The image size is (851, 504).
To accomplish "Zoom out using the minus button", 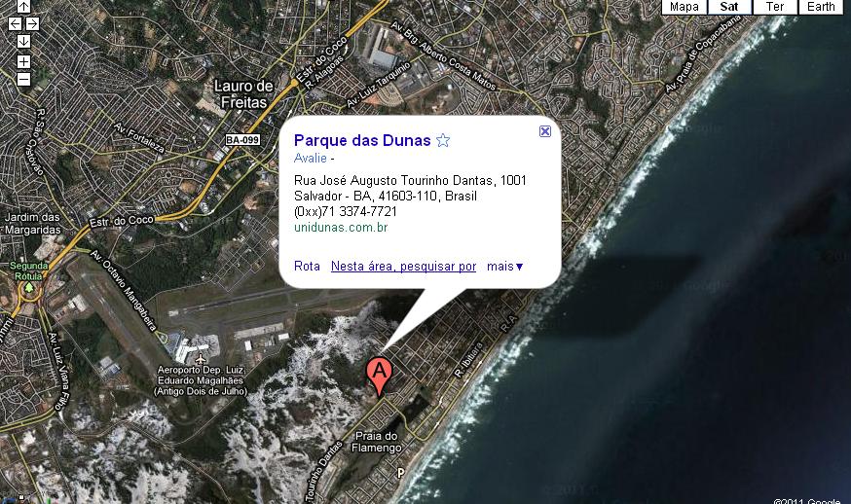I will [23, 79].
